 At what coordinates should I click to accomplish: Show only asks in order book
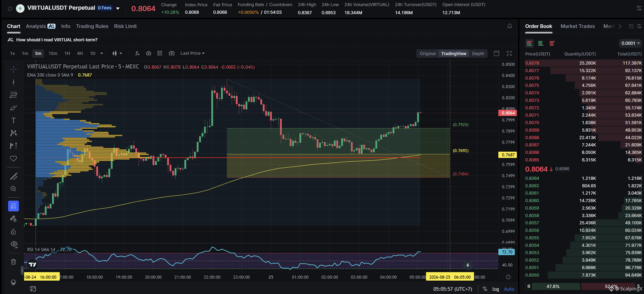[552, 43]
